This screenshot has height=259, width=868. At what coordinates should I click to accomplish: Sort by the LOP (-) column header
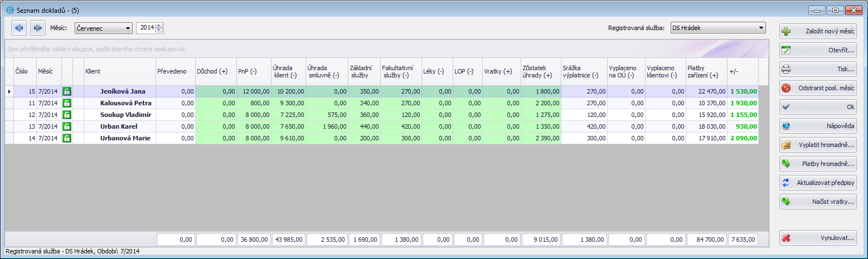[x=468, y=71]
